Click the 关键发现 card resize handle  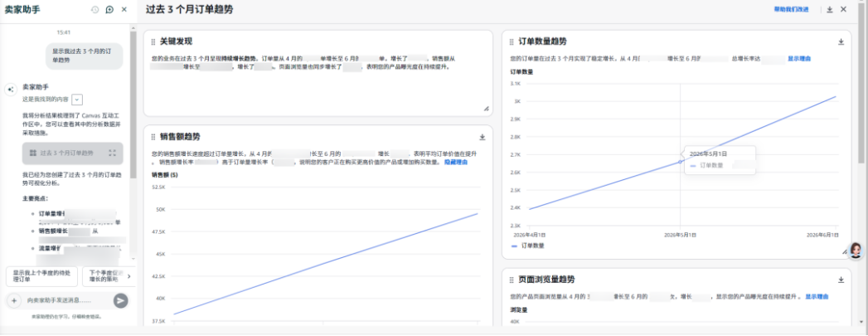coord(487,110)
